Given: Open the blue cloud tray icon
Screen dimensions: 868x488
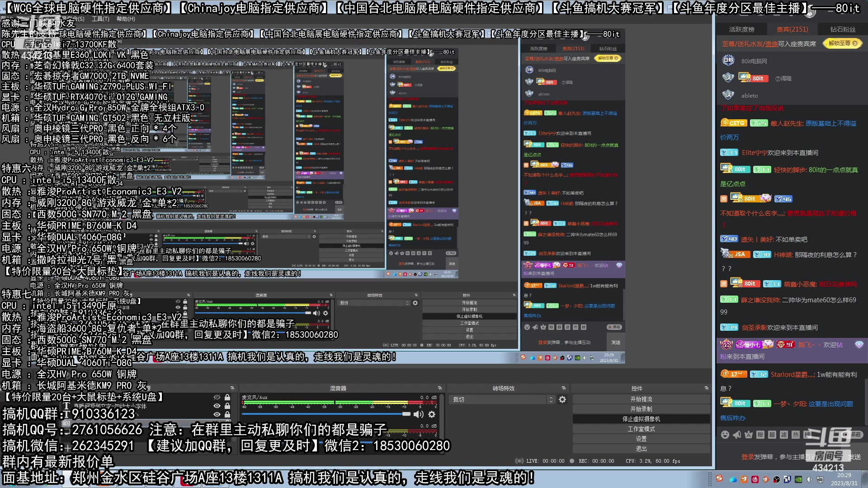Looking at the screenshot, I should [x=733, y=479].
